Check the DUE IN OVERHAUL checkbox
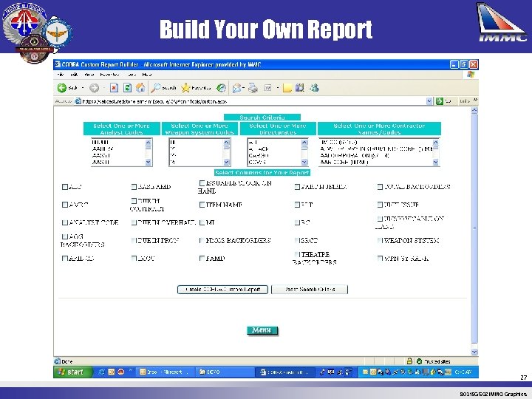 (134, 222)
